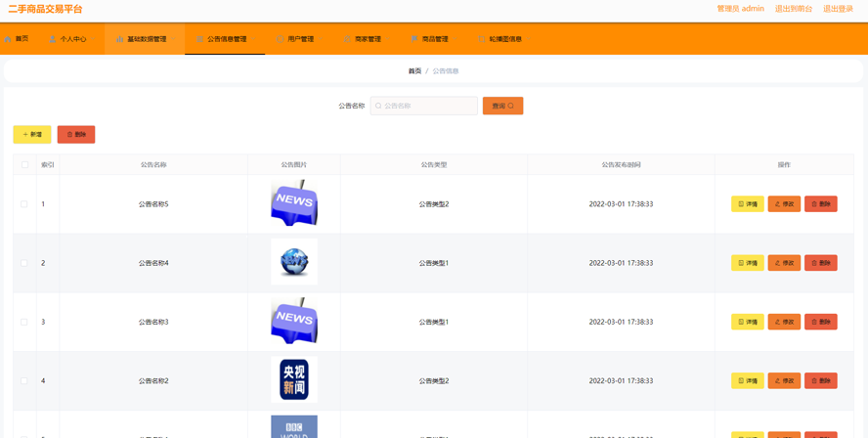Click the round icon of 用户管理
Viewport: 868px width, 438px height.
[281, 39]
